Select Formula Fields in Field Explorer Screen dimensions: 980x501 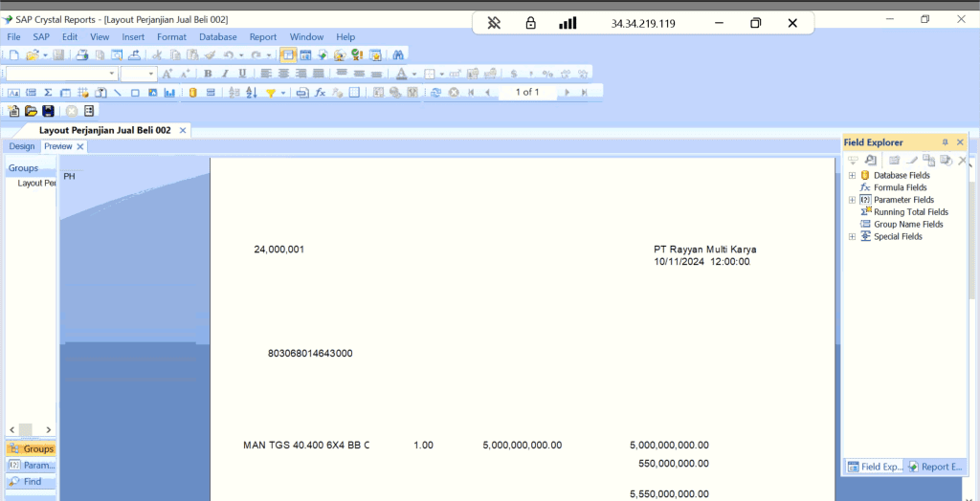tap(900, 187)
